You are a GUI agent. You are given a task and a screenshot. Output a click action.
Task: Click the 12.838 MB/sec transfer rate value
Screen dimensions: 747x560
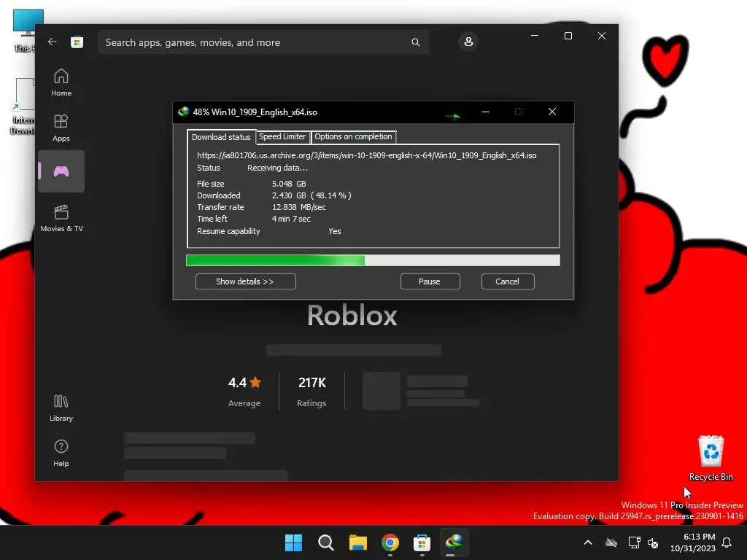tap(298, 207)
